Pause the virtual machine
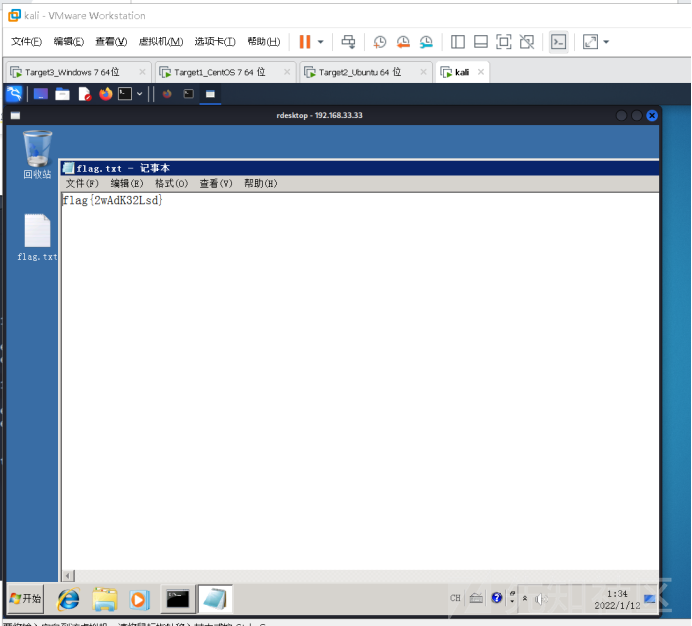 pyautogui.click(x=305, y=42)
